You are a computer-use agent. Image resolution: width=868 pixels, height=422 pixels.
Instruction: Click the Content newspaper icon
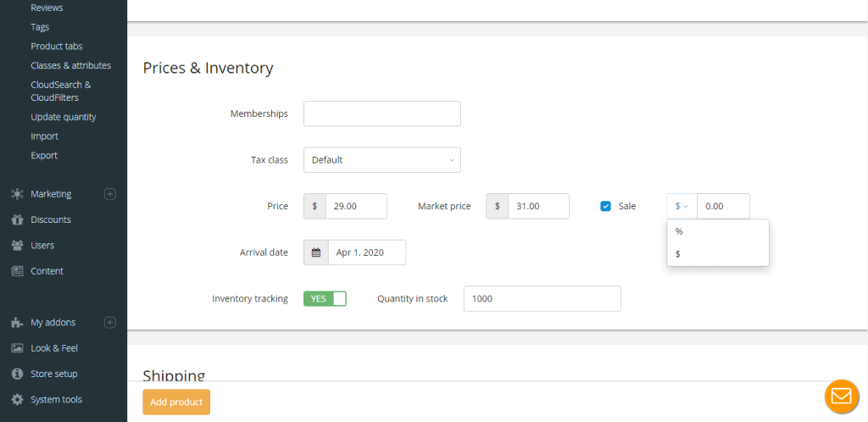[17, 271]
